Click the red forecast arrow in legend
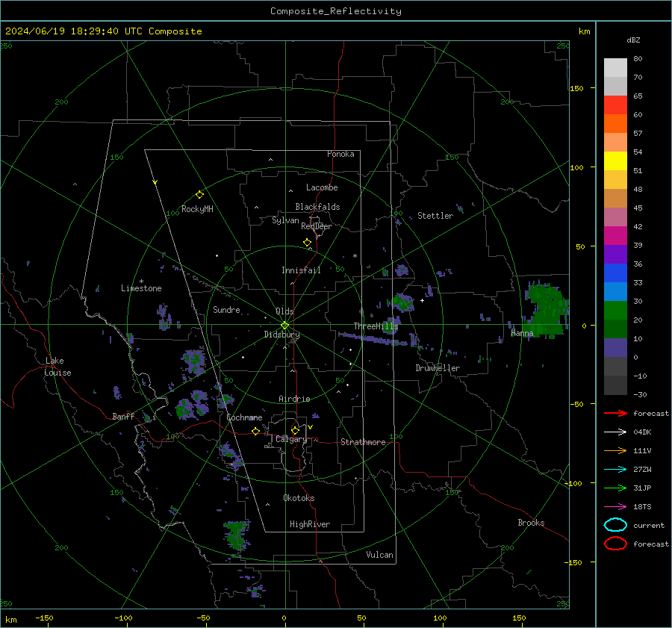 tap(615, 413)
